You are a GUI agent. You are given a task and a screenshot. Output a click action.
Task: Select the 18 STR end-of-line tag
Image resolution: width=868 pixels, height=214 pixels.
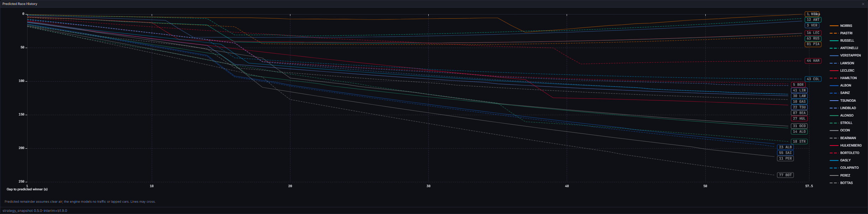(x=799, y=142)
